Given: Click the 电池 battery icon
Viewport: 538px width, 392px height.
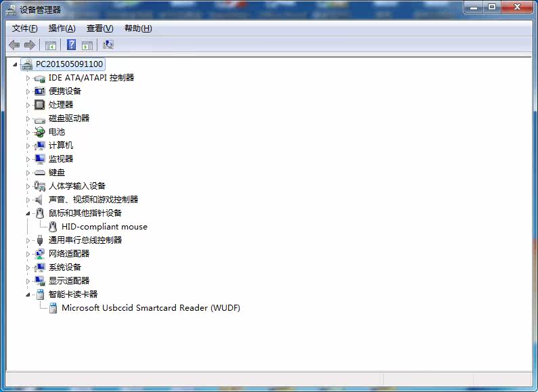Looking at the screenshot, I should coord(39,132).
